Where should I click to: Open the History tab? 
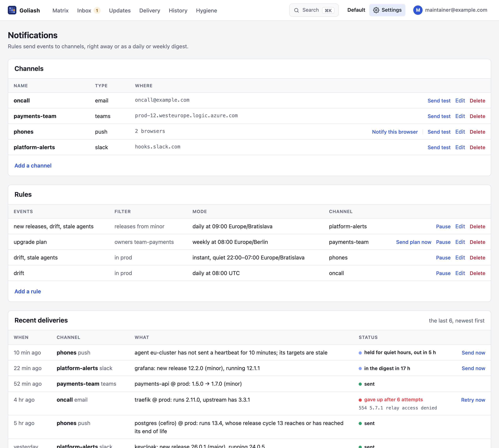pyautogui.click(x=178, y=11)
